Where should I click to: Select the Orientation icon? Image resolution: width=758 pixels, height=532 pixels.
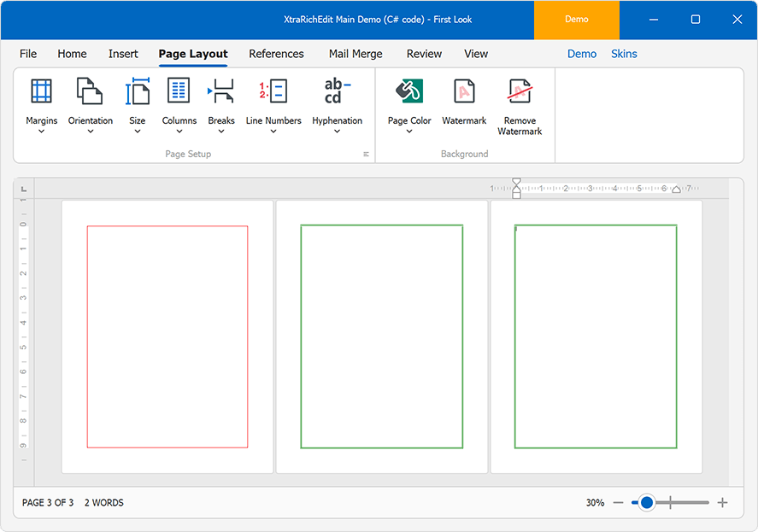click(x=89, y=91)
